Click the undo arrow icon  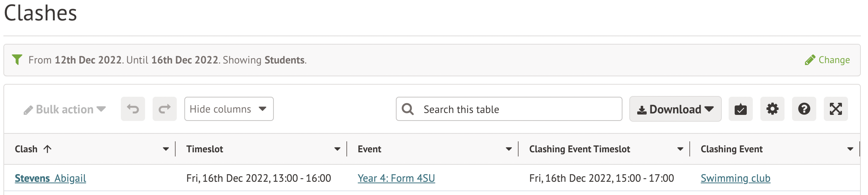point(133,109)
